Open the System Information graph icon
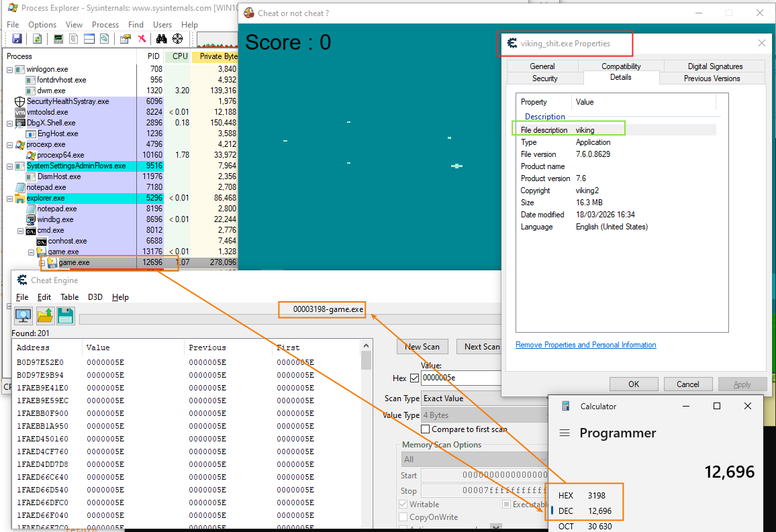The image size is (776, 532). coord(58,39)
